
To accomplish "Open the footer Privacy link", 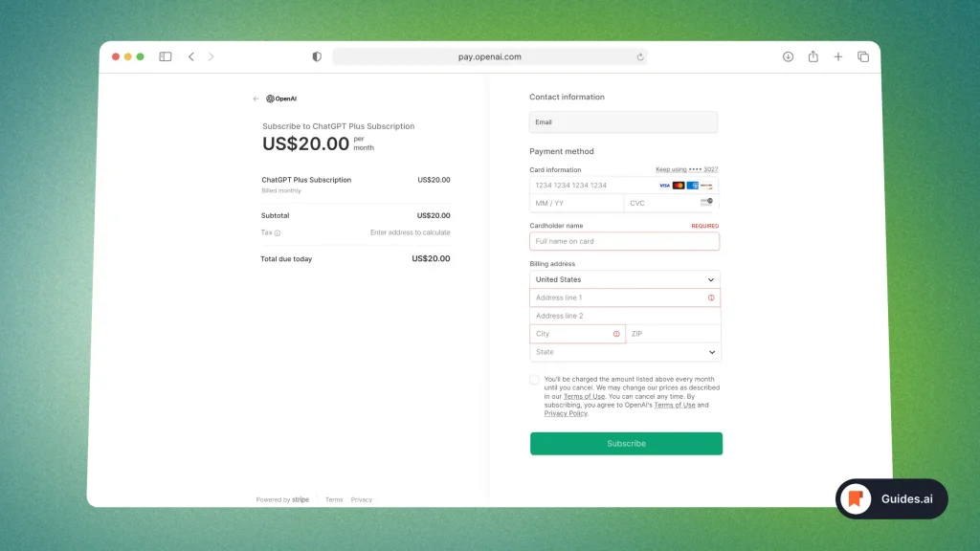I will (361, 499).
